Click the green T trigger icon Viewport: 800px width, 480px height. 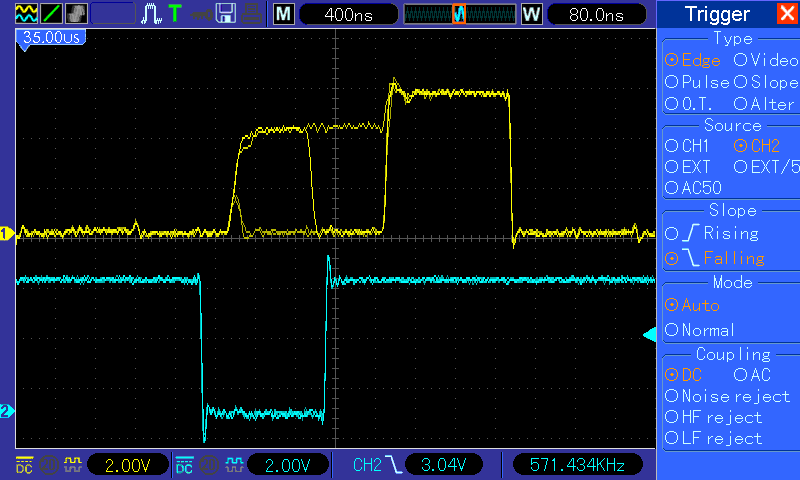click(x=175, y=14)
